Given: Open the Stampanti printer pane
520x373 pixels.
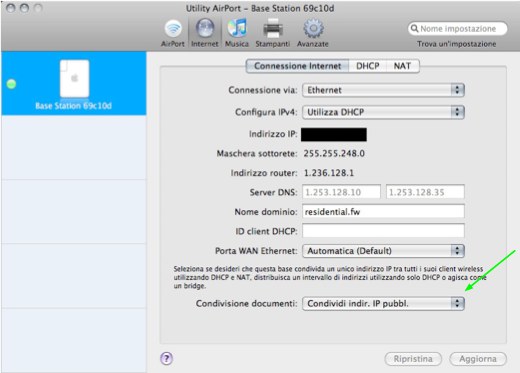Looking at the screenshot, I should click(273, 33).
